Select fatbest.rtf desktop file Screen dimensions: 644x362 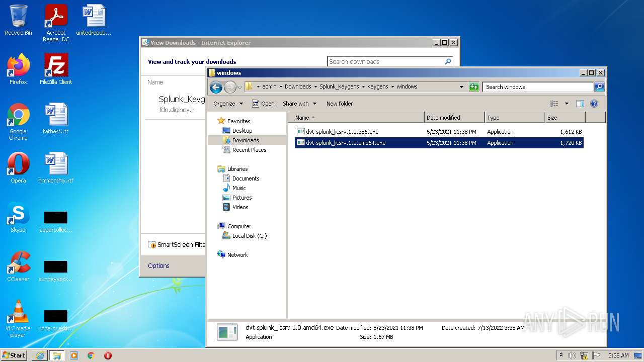tap(55, 119)
